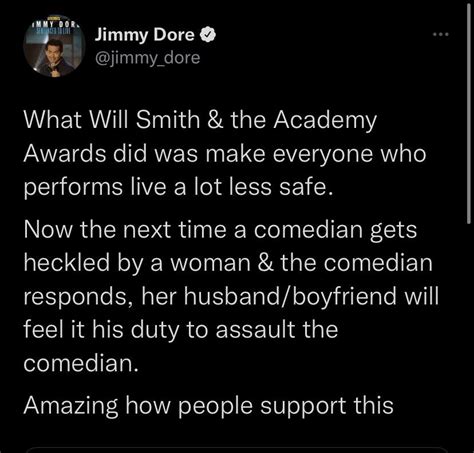
Task: Open Jimmy Dore's profile picture
Action: click(x=54, y=46)
